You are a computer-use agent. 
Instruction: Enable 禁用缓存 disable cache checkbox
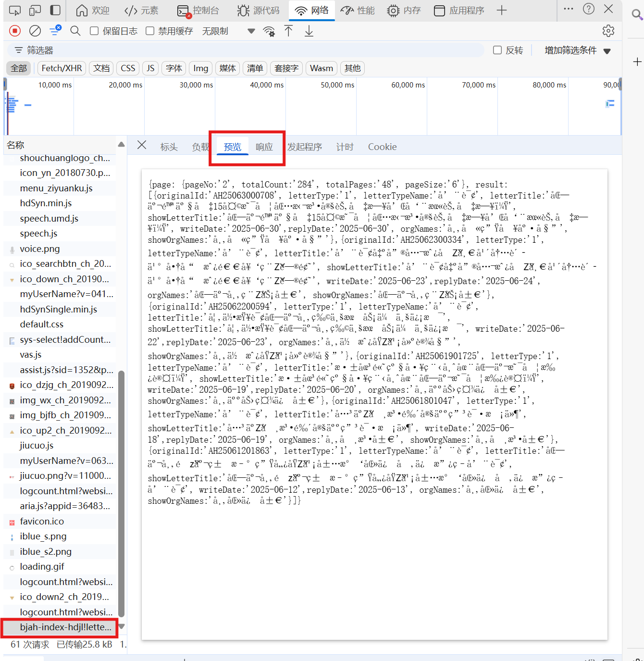(x=150, y=31)
